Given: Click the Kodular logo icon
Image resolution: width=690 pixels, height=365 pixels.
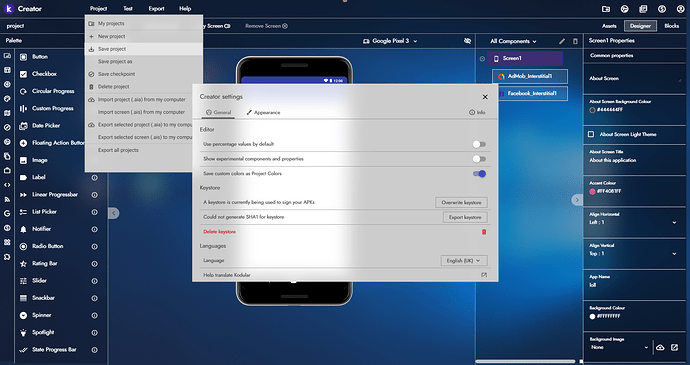Looking at the screenshot, I should tap(9, 8).
